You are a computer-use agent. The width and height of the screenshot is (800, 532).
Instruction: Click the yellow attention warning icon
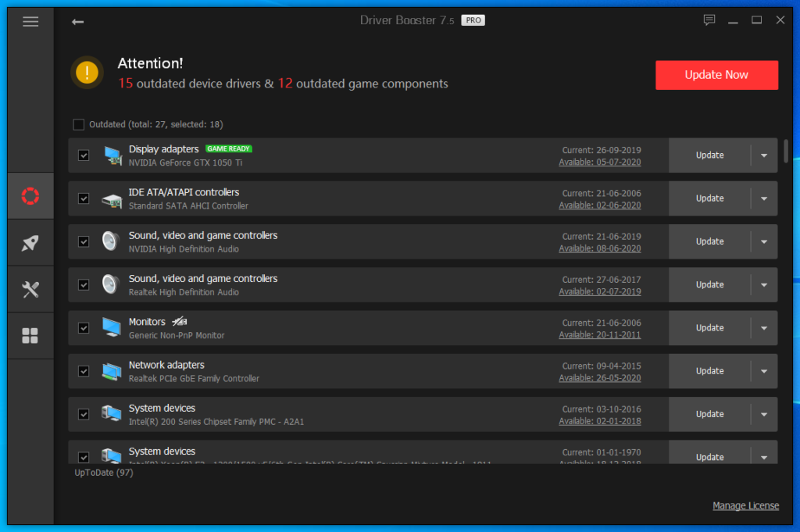tap(87, 72)
